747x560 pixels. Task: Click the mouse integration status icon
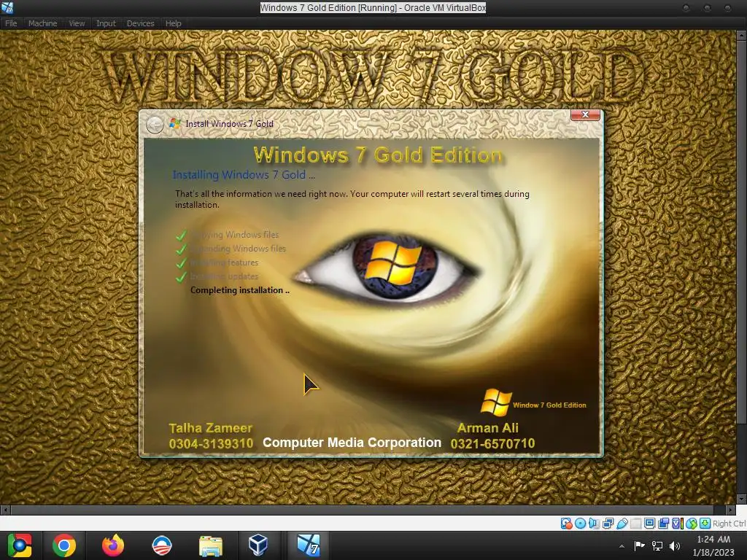[x=692, y=524]
